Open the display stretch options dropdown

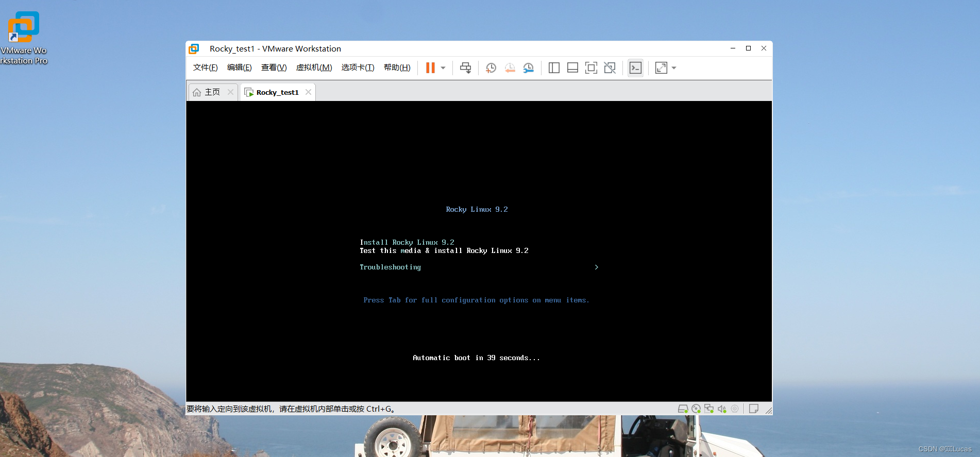[674, 68]
